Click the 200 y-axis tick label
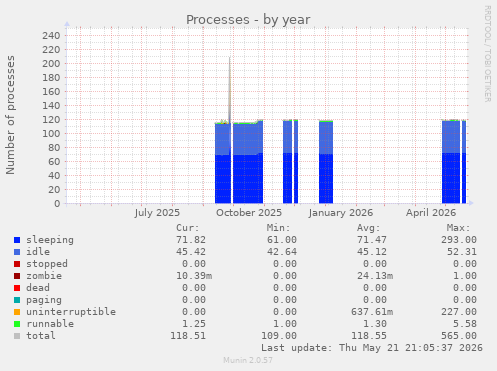This screenshot has height=371, width=497. coord(51,63)
